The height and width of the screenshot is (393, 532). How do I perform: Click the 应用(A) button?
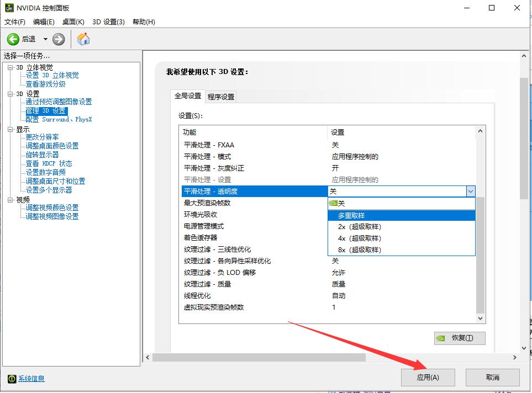pos(428,378)
